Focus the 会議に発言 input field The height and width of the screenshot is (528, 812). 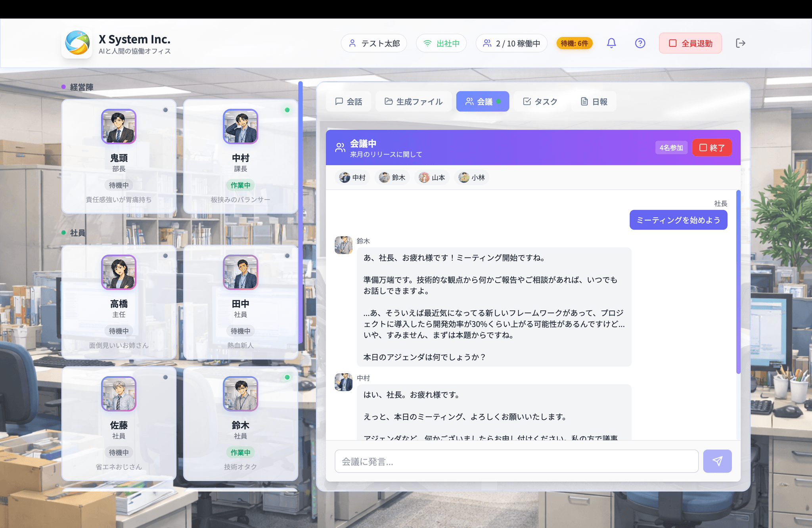point(516,461)
